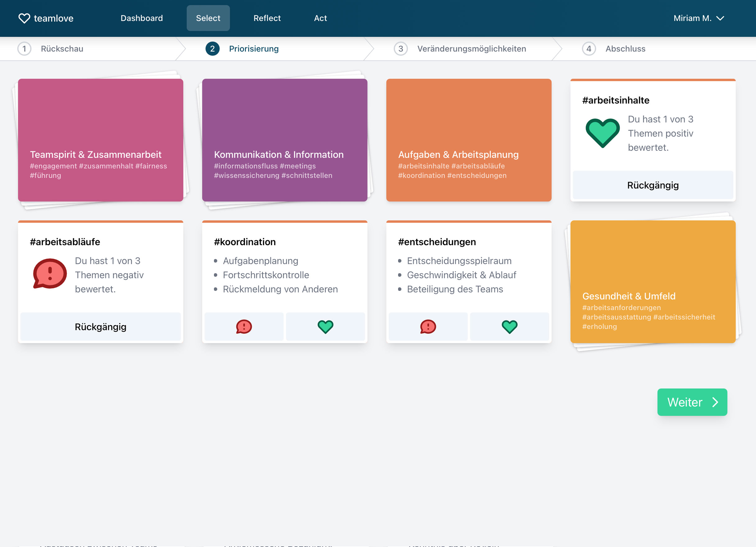
Task: Click the Gesundheit & Umfeld topic card
Action: (653, 282)
